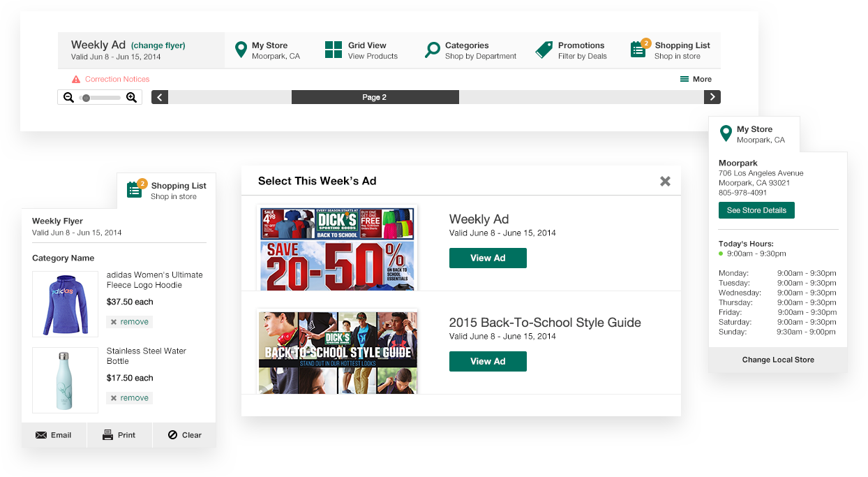
Task: Open Correction Notices link
Action: click(117, 80)
